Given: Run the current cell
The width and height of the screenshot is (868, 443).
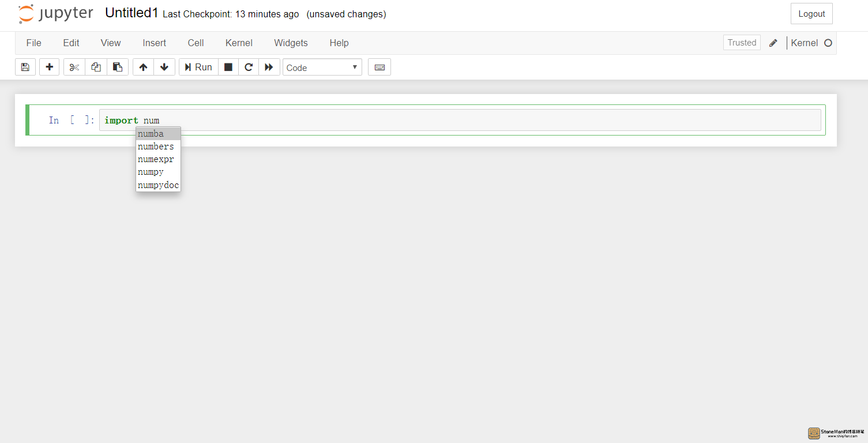Looking at the screenshot, I should pos(198,67).
